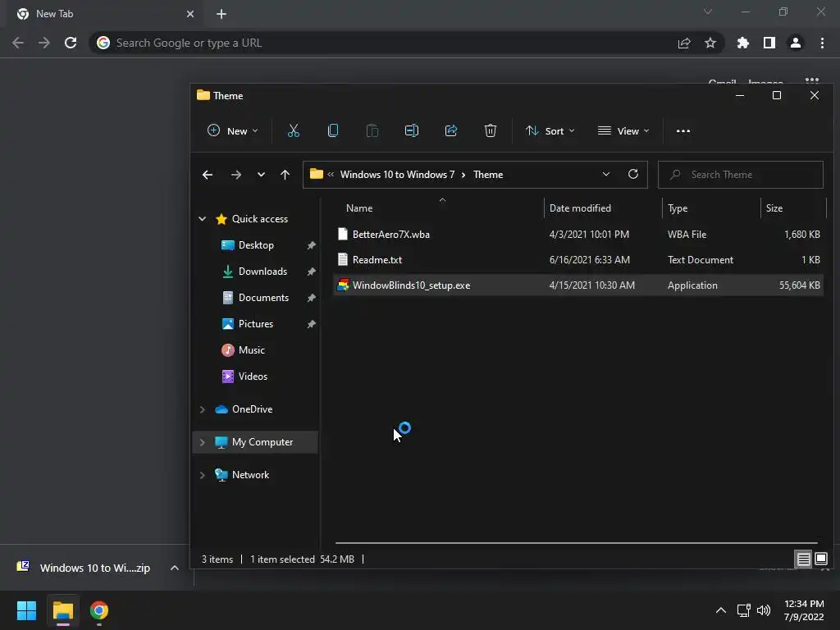
Task: Click the Theme breadcrumb segment
Action: tap(488, 175)
